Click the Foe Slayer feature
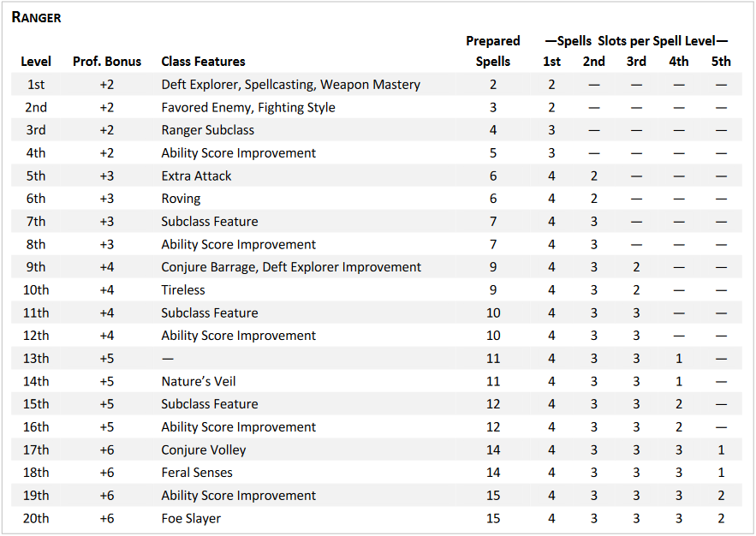This screenshot has width=756, height=536. point(191,519)
